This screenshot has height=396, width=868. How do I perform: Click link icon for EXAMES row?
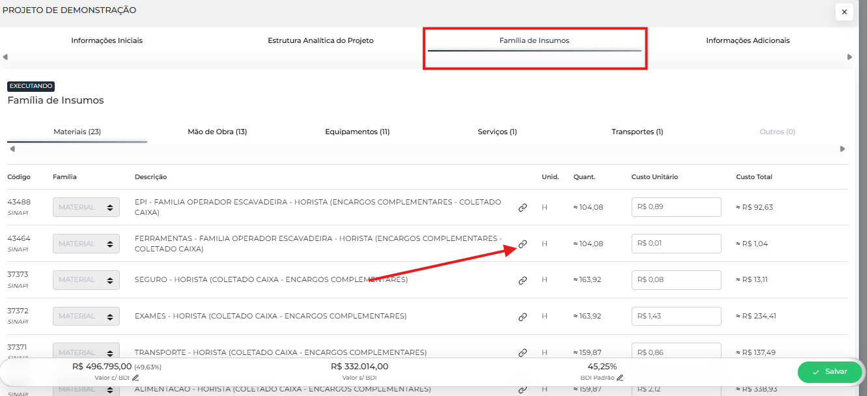pyautogui.click(x=522, y=317)
